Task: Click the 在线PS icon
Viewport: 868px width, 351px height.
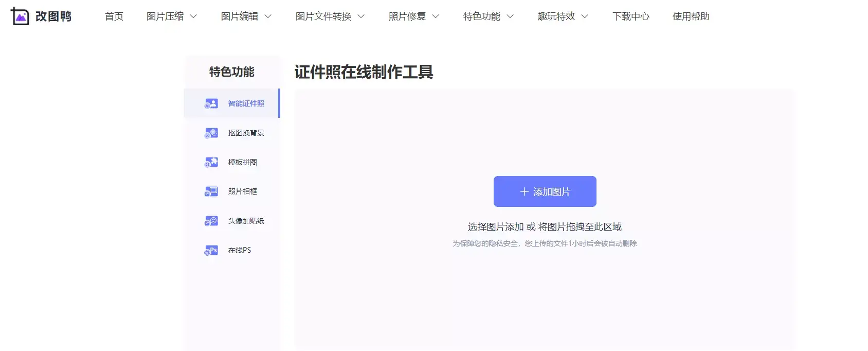Action: [211, 250]
